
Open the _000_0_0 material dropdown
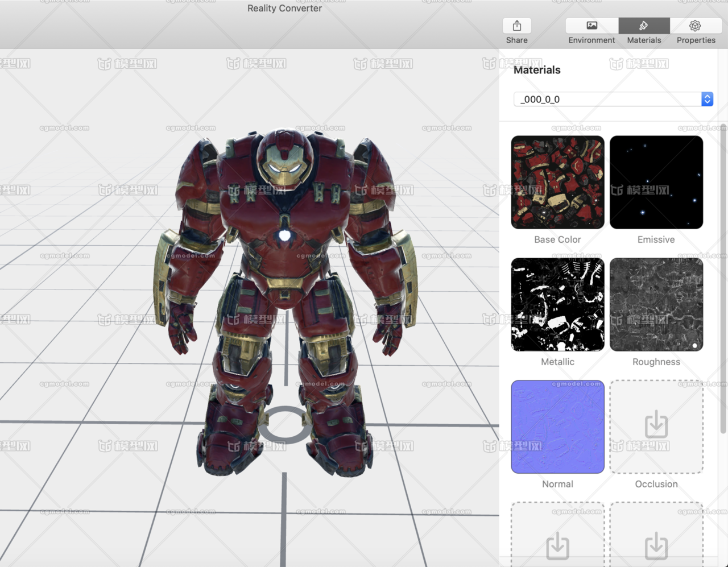613,99
